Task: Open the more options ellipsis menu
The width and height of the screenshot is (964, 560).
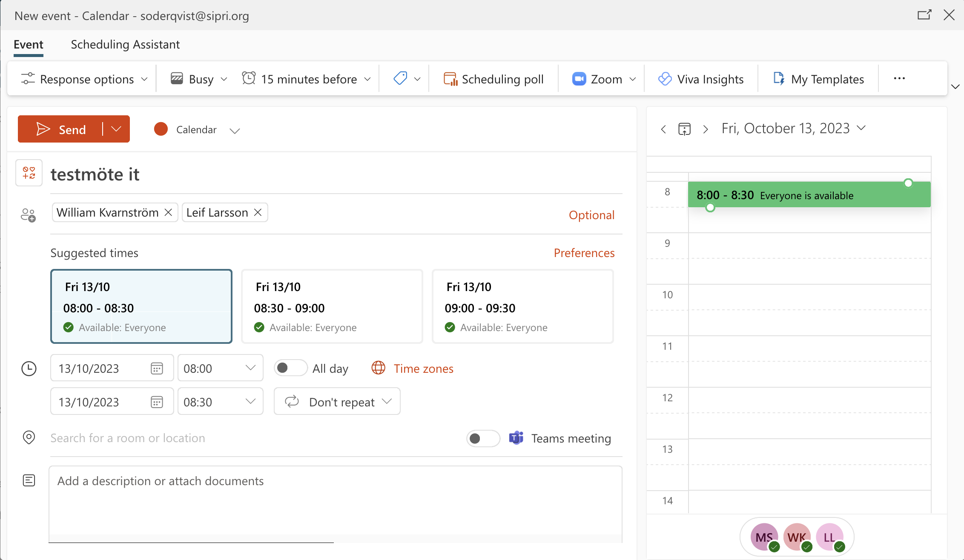Action: pos(899,78)
